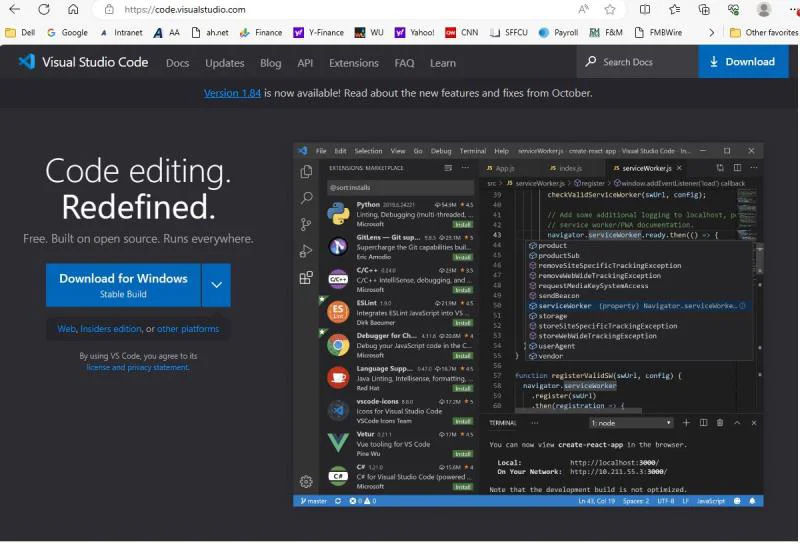The width and height of the screenshot is (800, 544).
Task: Open the Collections icon
Action: pyautogui.click(x=704, y=9)
